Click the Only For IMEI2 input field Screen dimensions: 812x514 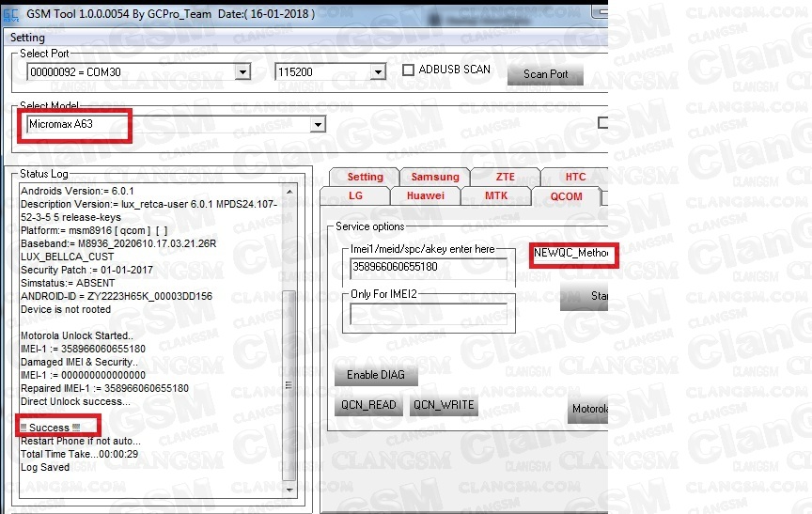[x=429, y=314]
